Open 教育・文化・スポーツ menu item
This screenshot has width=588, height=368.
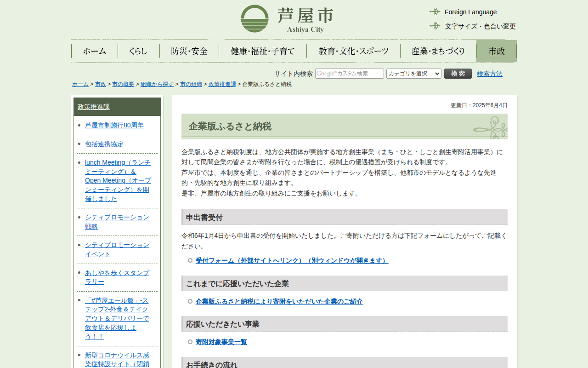(353, 51)
